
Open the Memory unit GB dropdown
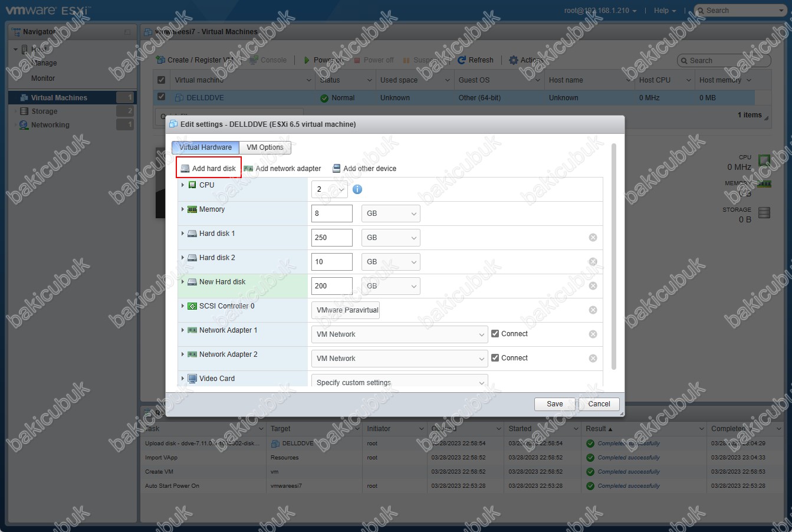click(390, 214)
